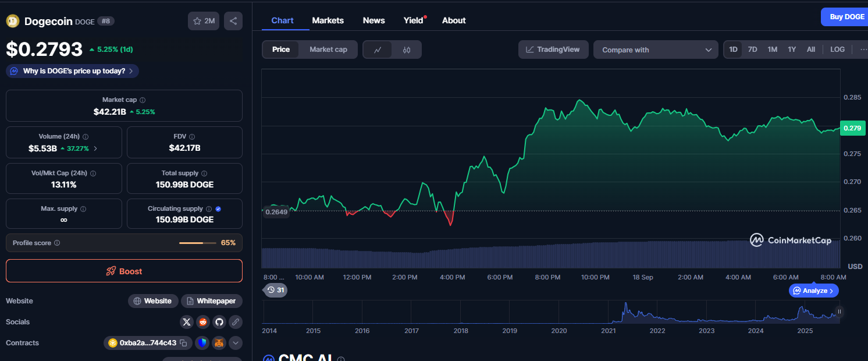
Task: Click the Total supply info icon
Action: tap(204, 174)
